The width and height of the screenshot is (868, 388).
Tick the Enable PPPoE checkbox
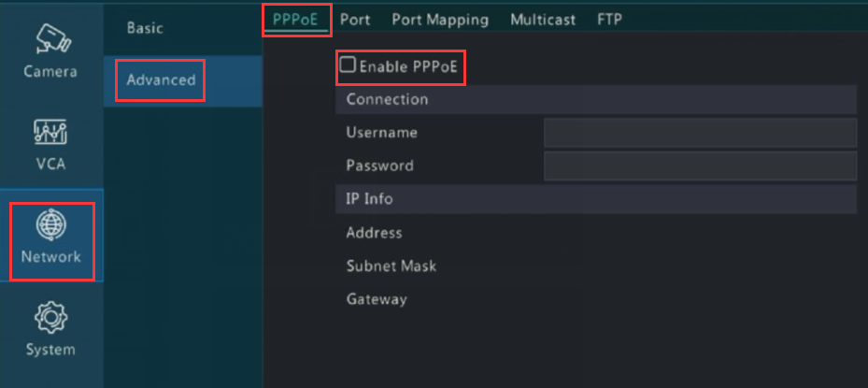(x=348, y=65)
